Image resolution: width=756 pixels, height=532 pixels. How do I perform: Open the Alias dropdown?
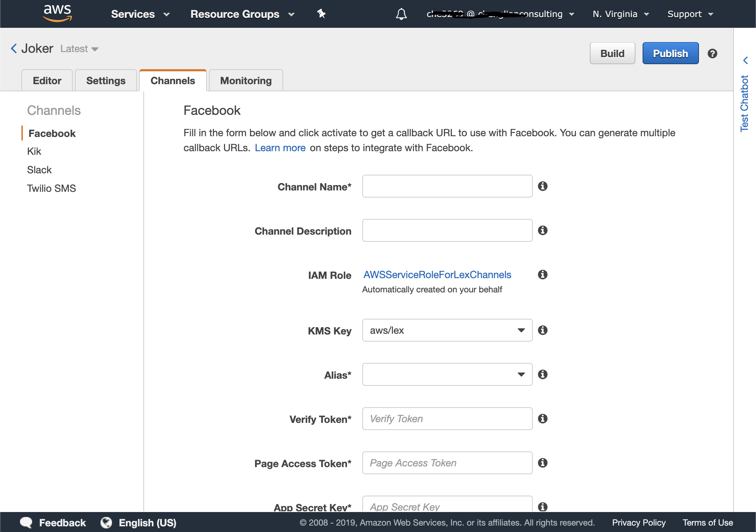[x=447, y=374]
